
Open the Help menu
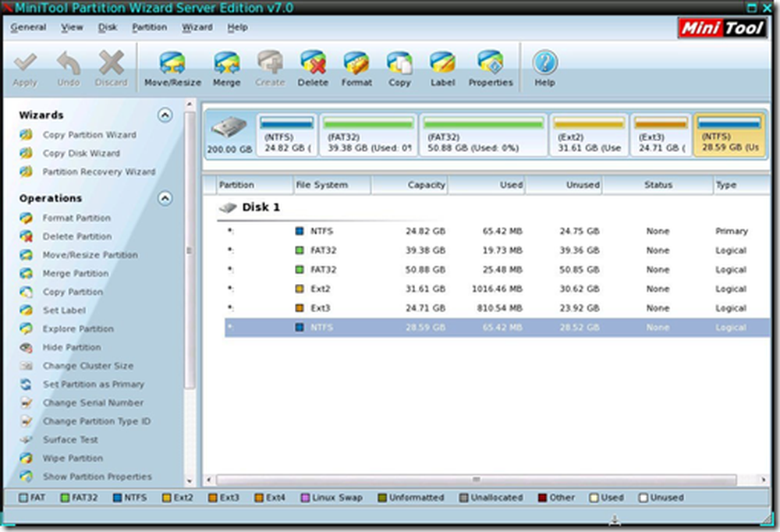pyautogui.click(x=237, y=27)
